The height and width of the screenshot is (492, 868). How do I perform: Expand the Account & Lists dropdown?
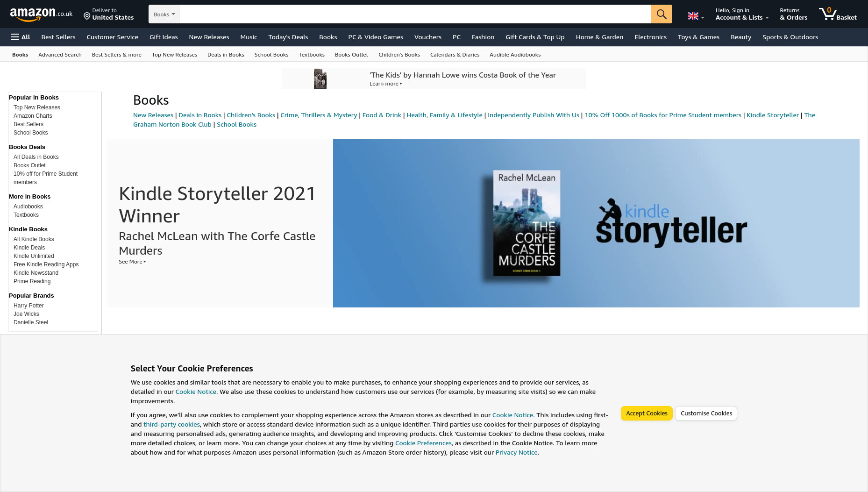click(x=742, y=14)
